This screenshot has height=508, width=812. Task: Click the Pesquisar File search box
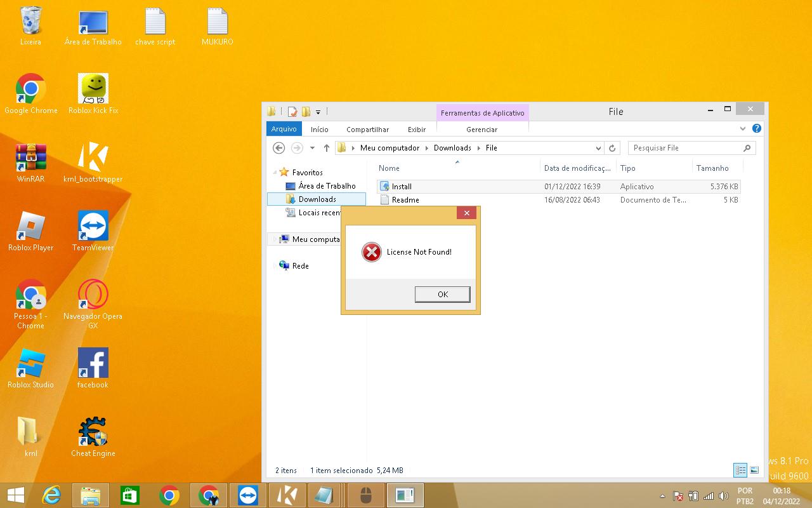click(x=685, y=148)
